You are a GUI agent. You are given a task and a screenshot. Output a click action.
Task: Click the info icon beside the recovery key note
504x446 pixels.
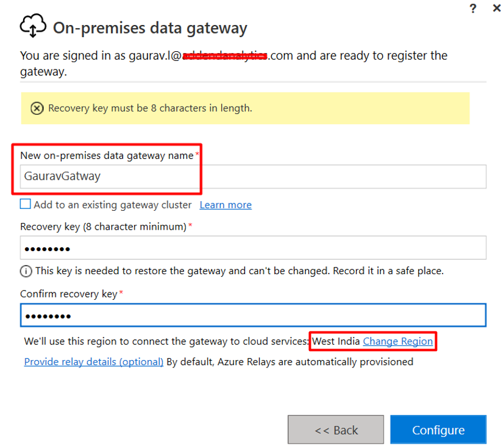[x=26, y=271]
